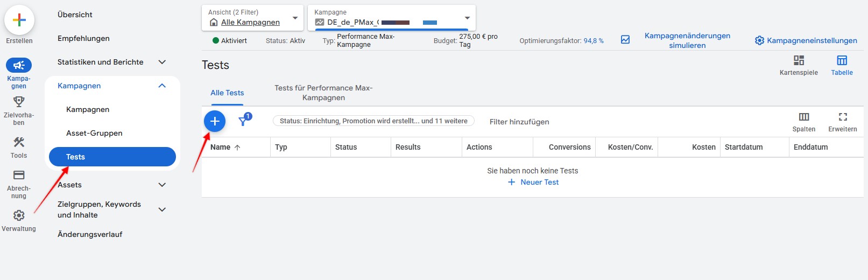
Task: Click the campaign type icon beside DE_de_PMax
Action: (x=320, y=22)
